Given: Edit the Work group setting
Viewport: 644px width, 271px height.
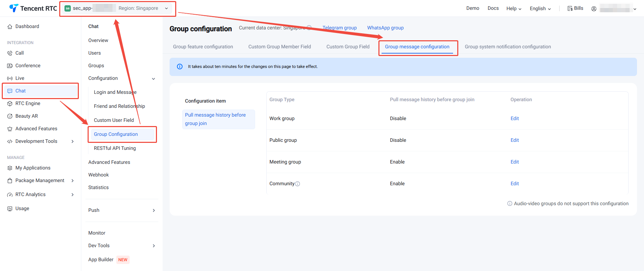Looking at the screenshot, I should coord(514,118).
